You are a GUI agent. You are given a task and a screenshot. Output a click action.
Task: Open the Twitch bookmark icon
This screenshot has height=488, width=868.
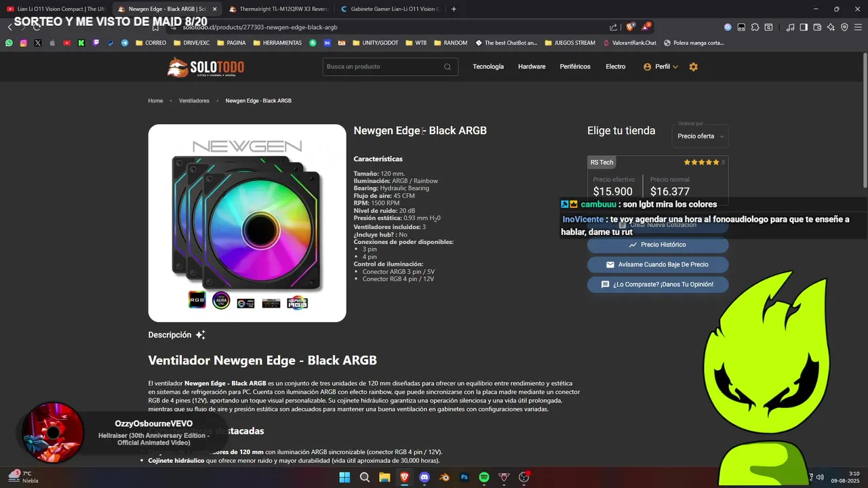96,43
